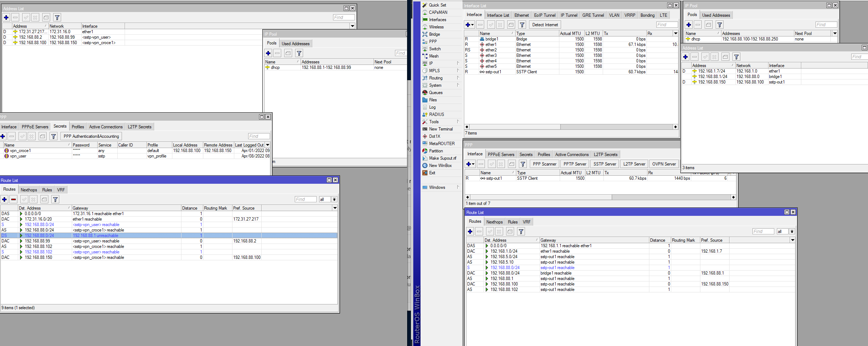
Task: Open Quick Set from the sidebar
Action: [437, 5]
